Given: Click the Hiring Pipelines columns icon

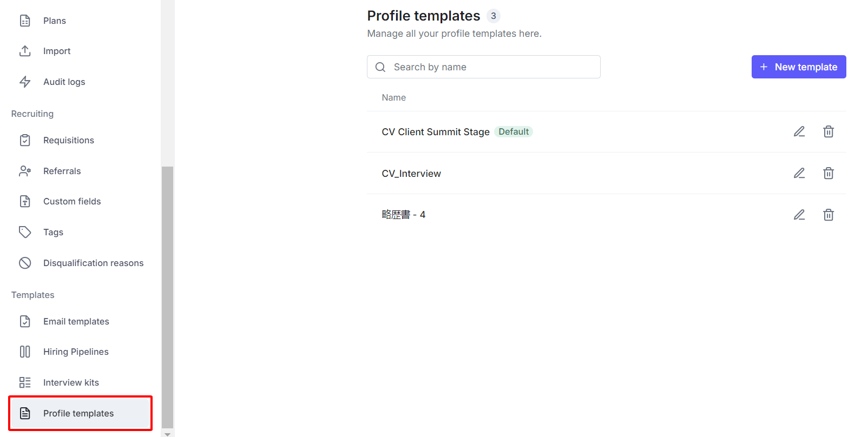Looking at the screenshot, I should coord(25,352).
